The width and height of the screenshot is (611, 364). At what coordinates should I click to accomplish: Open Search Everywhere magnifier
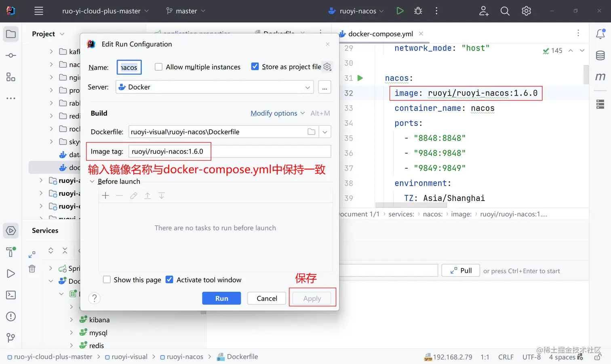[x=505, y=11]
